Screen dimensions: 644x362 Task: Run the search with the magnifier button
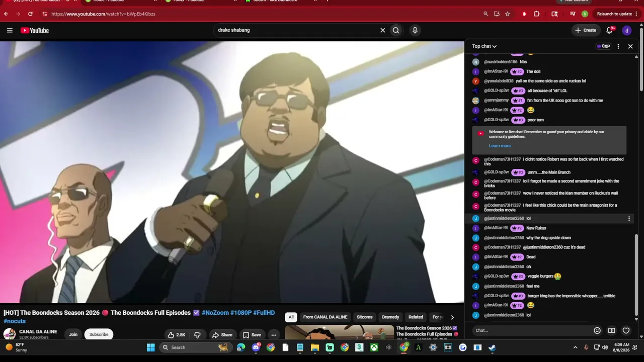pos(396,30)
